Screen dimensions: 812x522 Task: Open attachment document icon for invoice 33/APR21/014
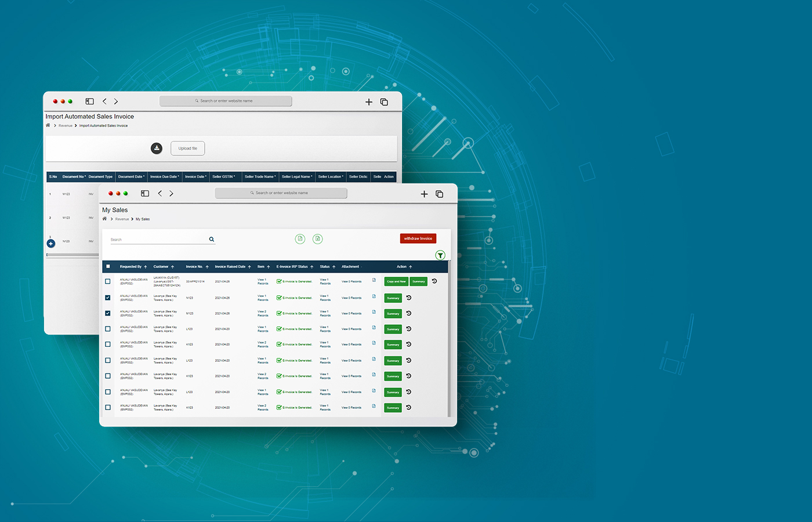click(374, 280)
